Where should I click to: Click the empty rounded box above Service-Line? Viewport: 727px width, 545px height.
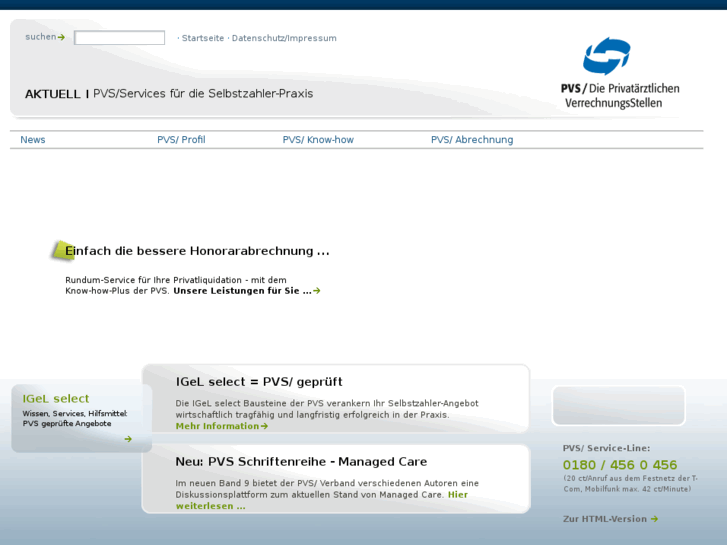click(619, 405)
